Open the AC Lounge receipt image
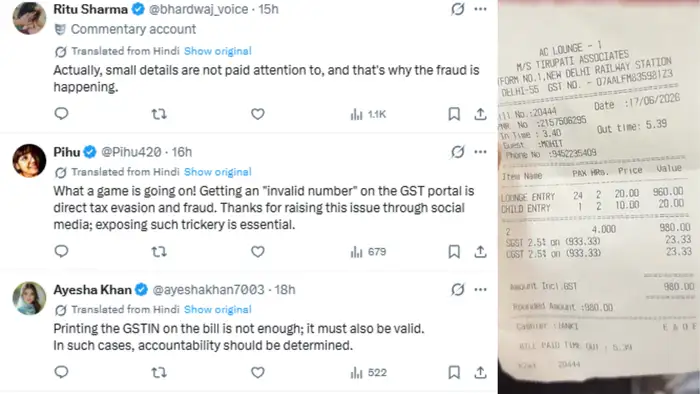The image size is (700, 394). pyautogui.click(x=599, y=197)
